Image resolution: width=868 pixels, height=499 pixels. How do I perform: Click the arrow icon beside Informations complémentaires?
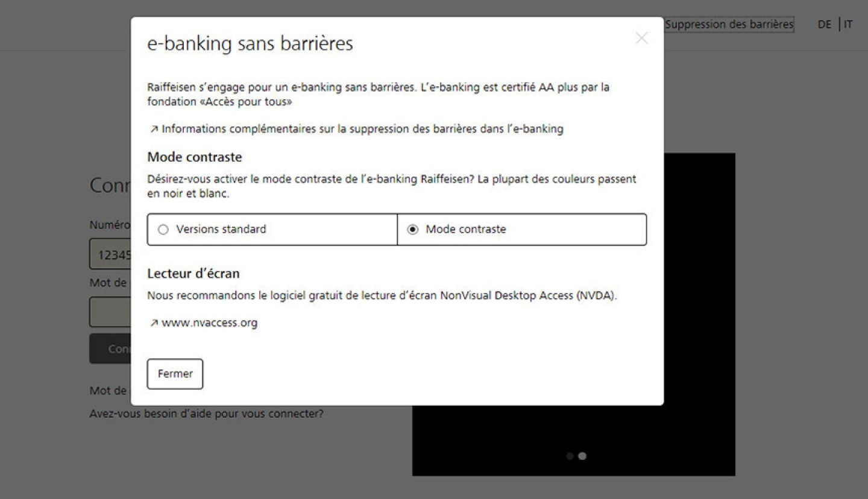coord(154,129)
